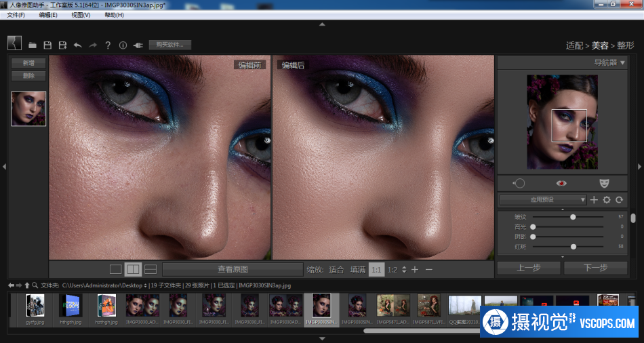644x343 pixels.
Task: Click the 购买软件 button
Action: 170,45
